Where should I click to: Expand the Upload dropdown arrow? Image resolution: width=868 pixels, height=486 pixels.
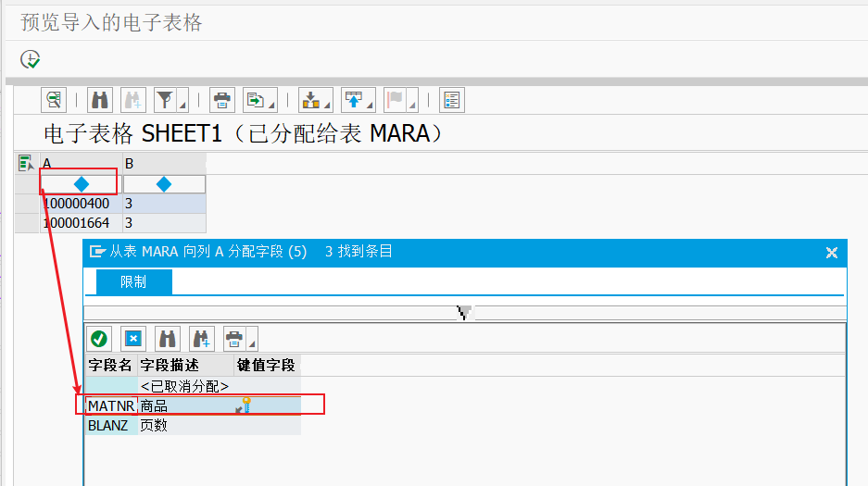pyautogui.click(x=371, y=104)
